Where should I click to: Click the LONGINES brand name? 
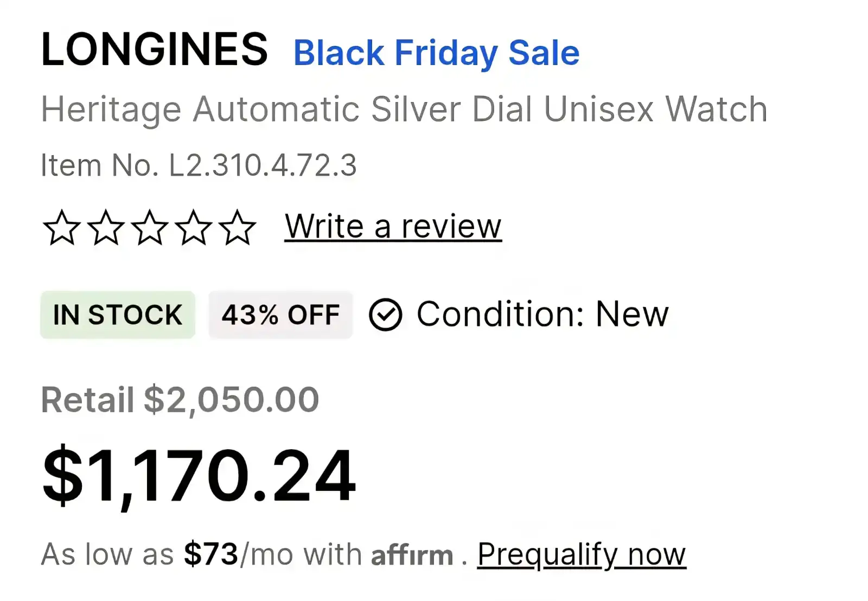[154, 50]
